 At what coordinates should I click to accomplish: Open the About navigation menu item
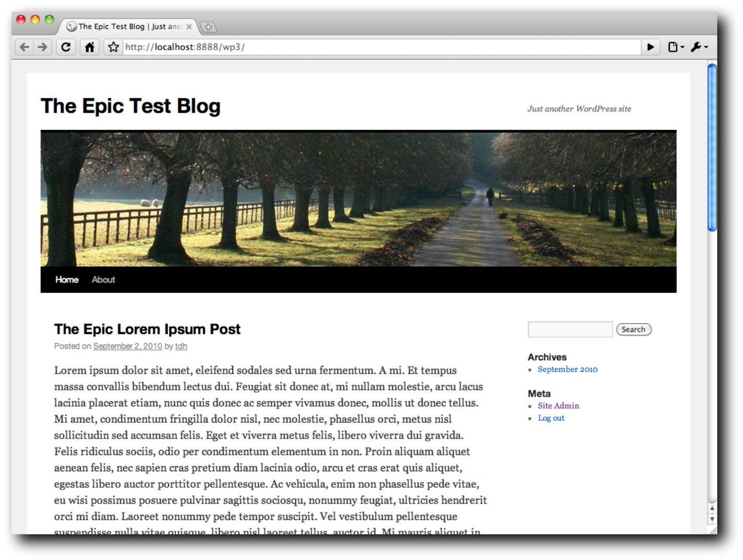104,280
